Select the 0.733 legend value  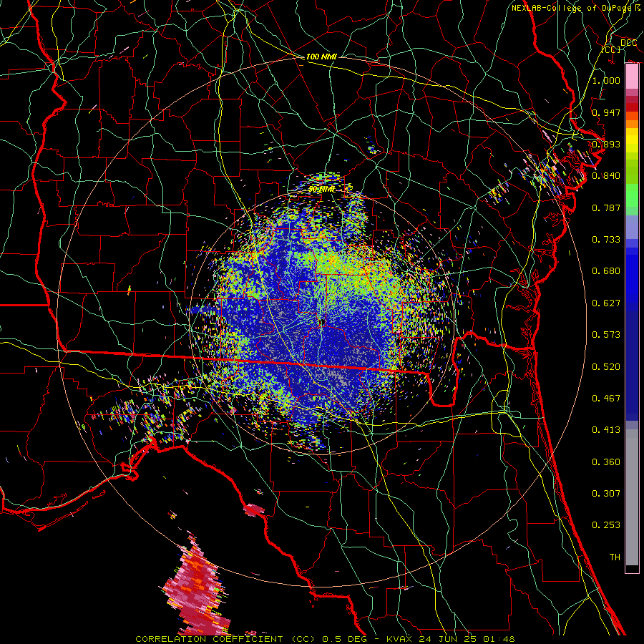point(606,239)
